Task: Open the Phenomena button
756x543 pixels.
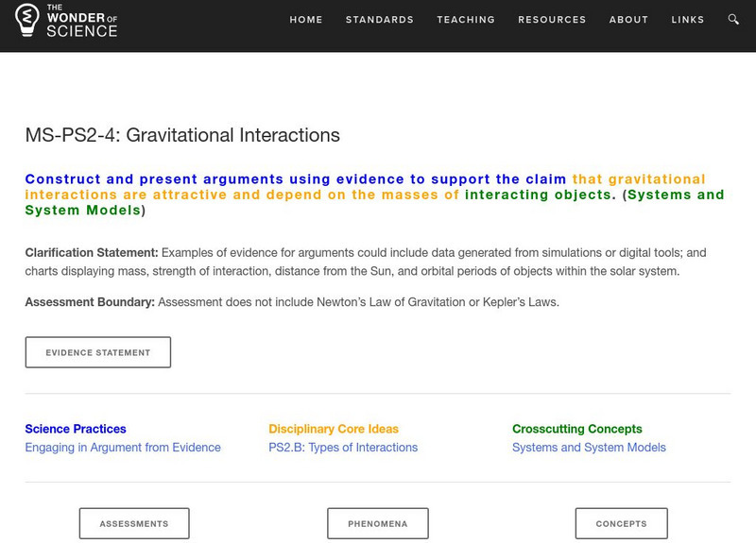Action: click(378, 523)
